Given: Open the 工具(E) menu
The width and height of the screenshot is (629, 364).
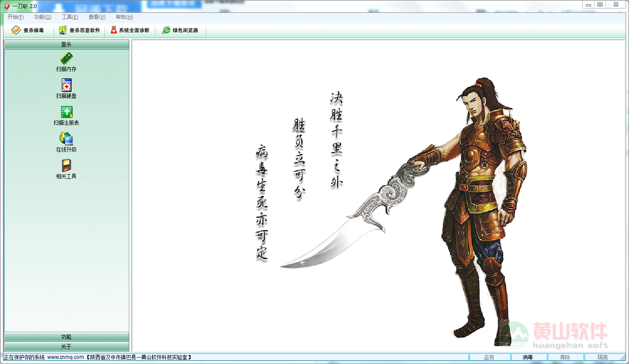Looking at the screenshot, I should [70, 17].
